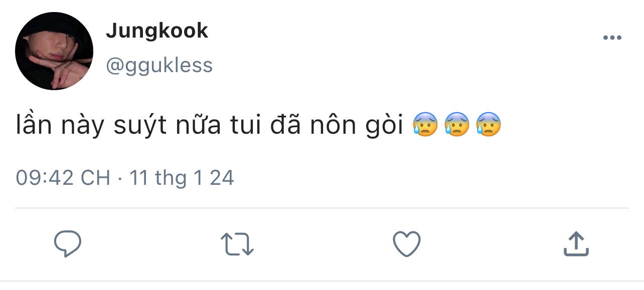Reply to the Jungkook tweet
The height and width of the screenshot is (290, 644).
coord(68,244)
